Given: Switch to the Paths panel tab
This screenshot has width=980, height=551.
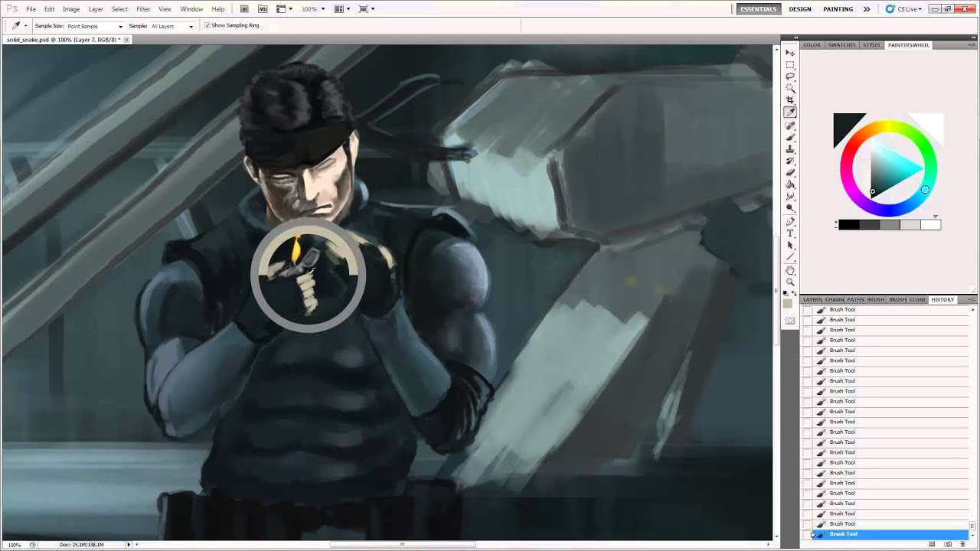Looking at the screenshot, I should (855, 299).
